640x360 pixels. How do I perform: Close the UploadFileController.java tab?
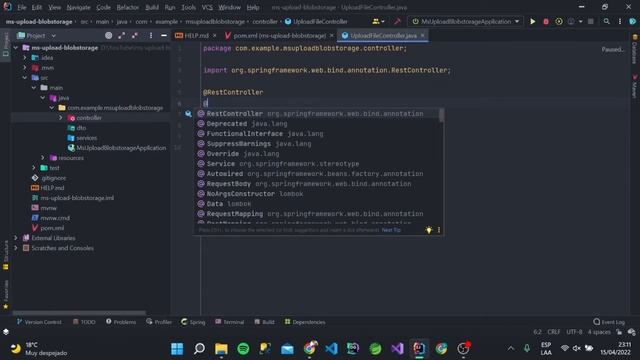422,36
